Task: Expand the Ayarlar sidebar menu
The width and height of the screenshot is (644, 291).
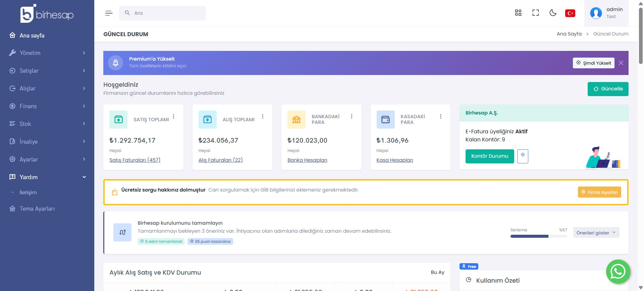Action: point(47,159)
